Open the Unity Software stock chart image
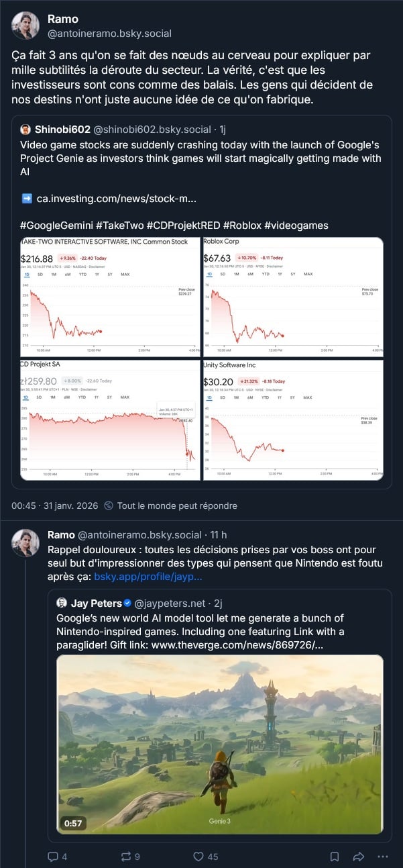This screenshot has width=403, height=868. click(292, 420)
